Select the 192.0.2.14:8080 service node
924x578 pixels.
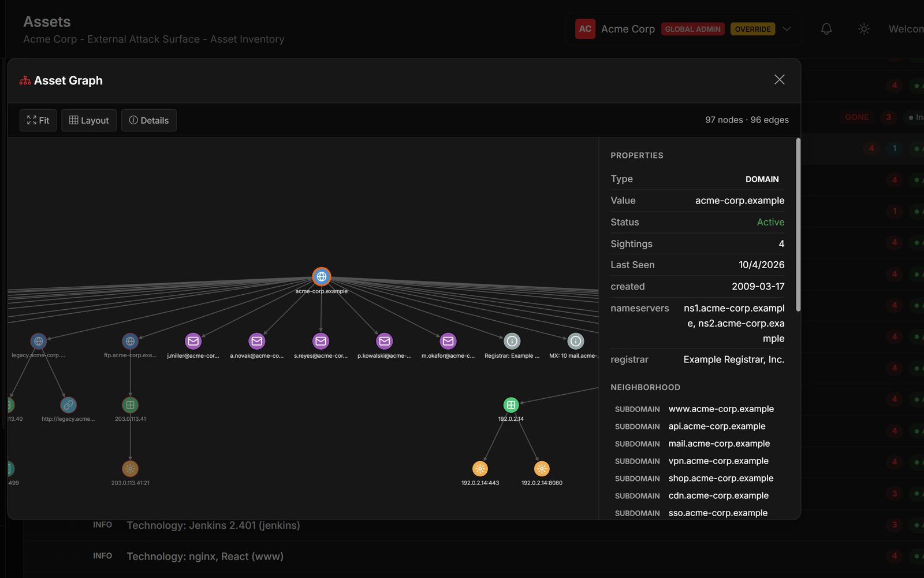(x=542, y=468)
